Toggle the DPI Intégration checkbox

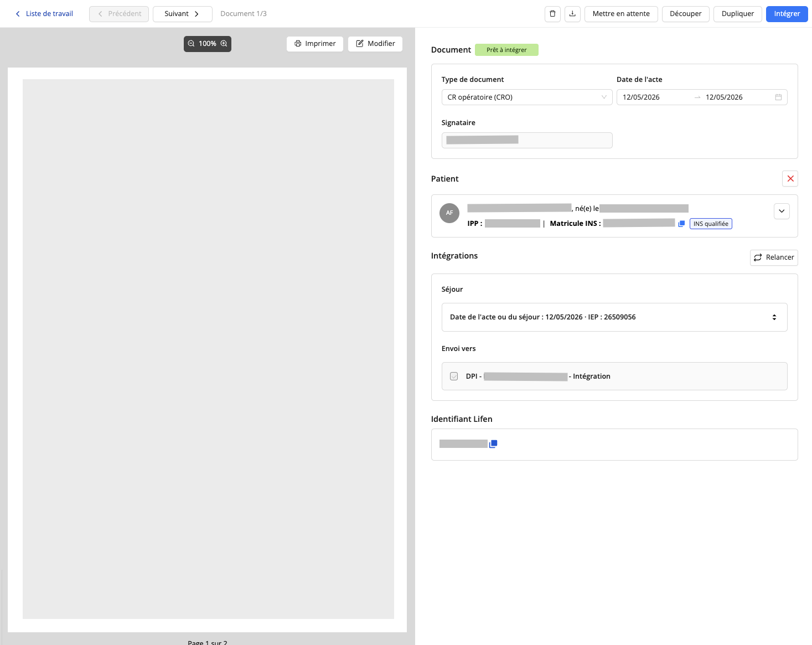pyautogui.click(x=454, y=376)
